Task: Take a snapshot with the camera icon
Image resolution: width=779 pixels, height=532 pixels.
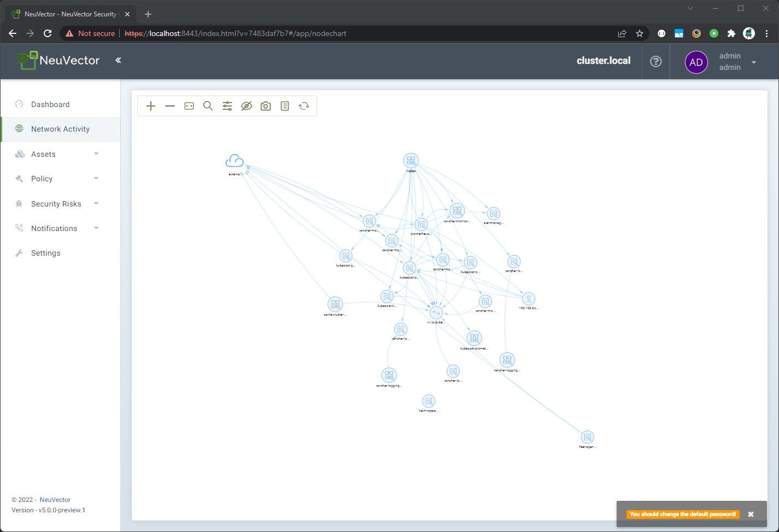Action: coord(266,106)
